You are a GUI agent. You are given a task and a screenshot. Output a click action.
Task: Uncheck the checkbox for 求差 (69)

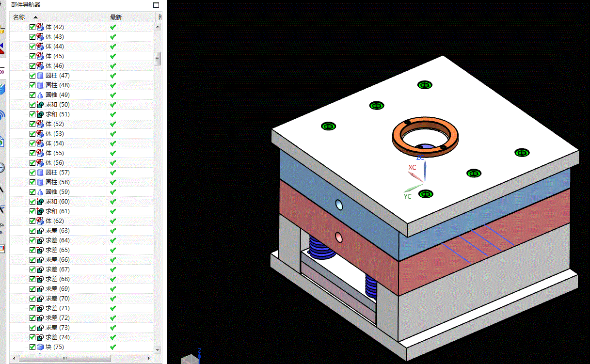(x=32, y=289)
